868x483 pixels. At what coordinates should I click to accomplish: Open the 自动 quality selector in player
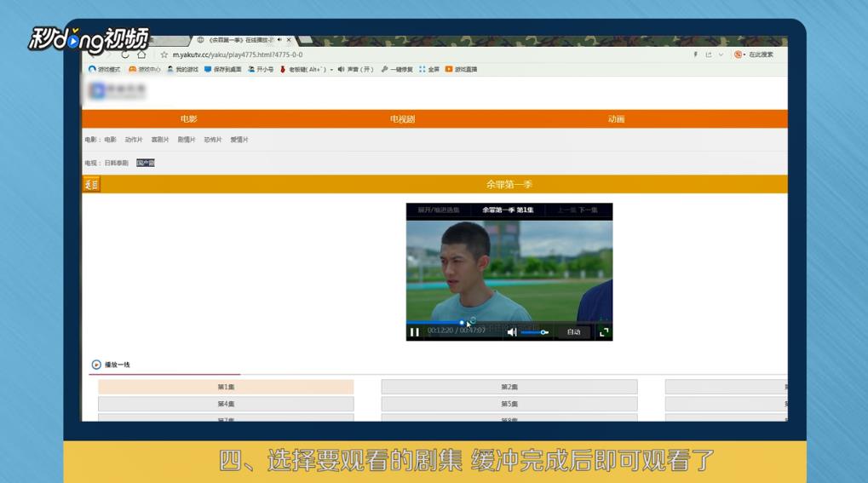pyautogui.click(x=573, y=331)
